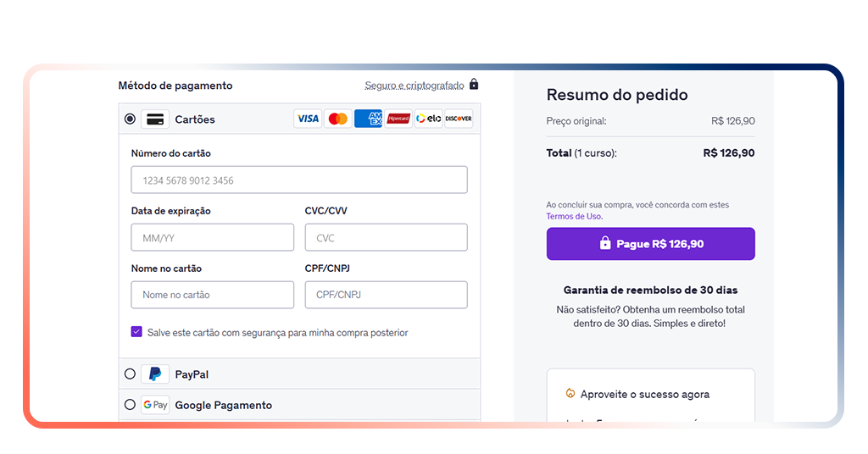Viewport: 868px width, 454px height.
Task: Click the Preço original label
Action: [x=576, y=121]
